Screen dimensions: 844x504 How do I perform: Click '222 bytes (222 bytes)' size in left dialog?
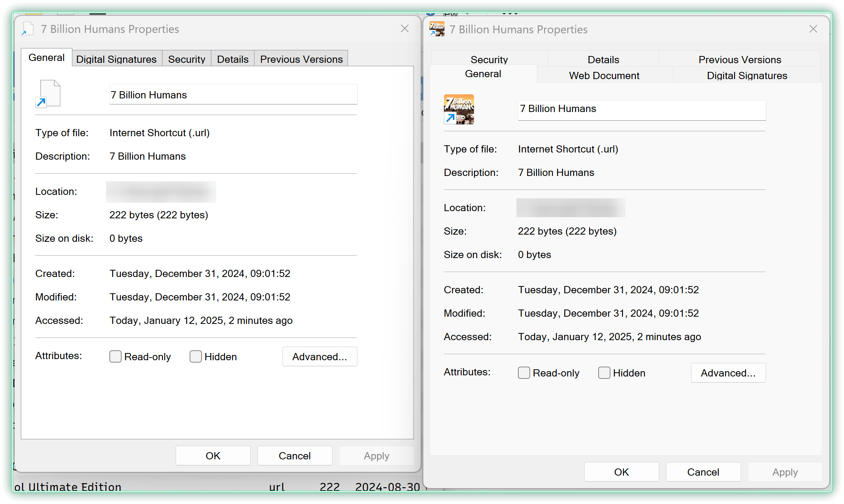(x=159, y=215)
